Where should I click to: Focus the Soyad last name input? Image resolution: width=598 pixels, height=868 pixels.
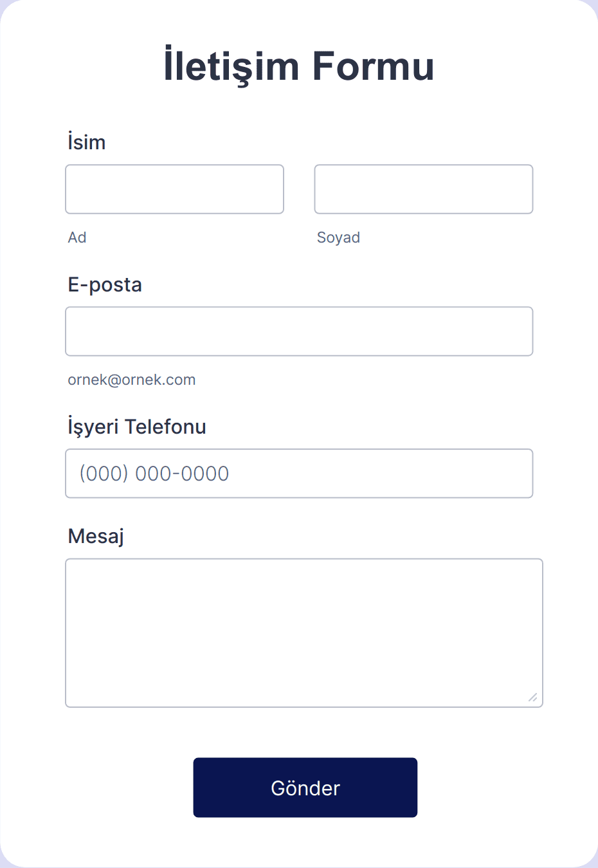(424, 189)
